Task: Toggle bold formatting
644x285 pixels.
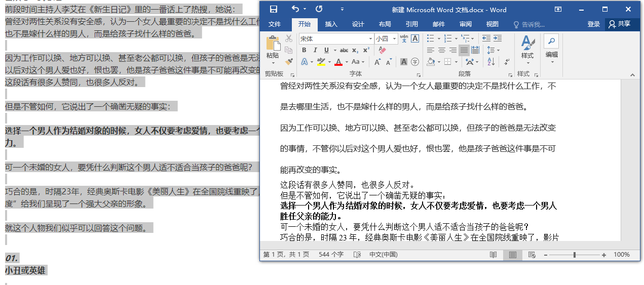Action: [x=304, y=50]
